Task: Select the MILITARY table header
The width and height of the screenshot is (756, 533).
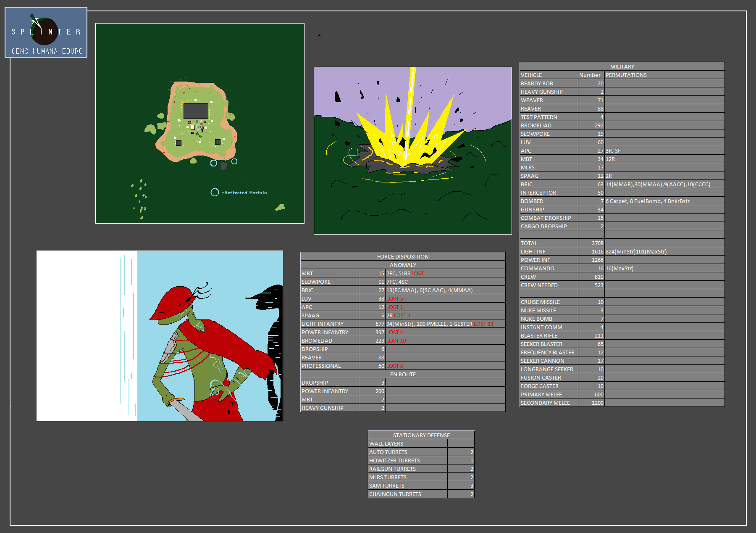Action: [622, 66]
